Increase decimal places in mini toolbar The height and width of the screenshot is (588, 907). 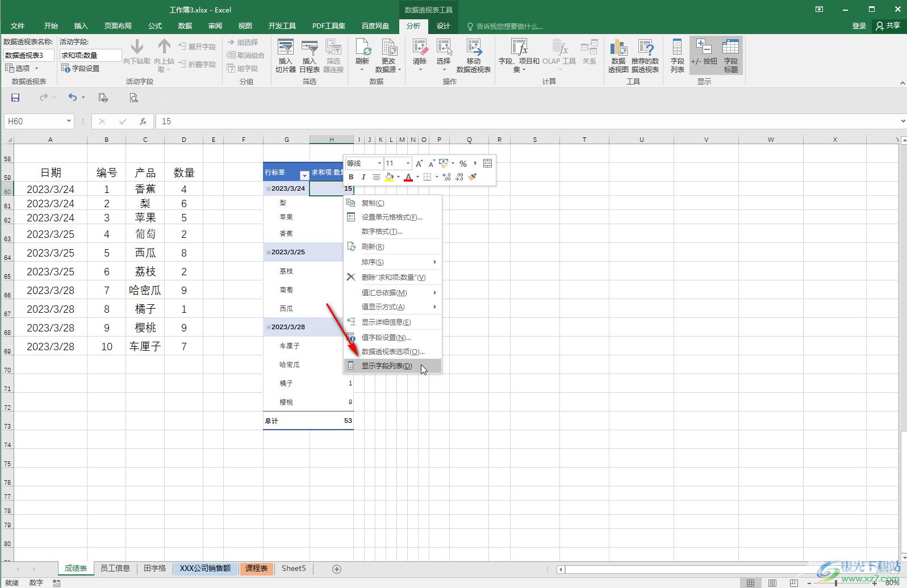tap(446, 177)
